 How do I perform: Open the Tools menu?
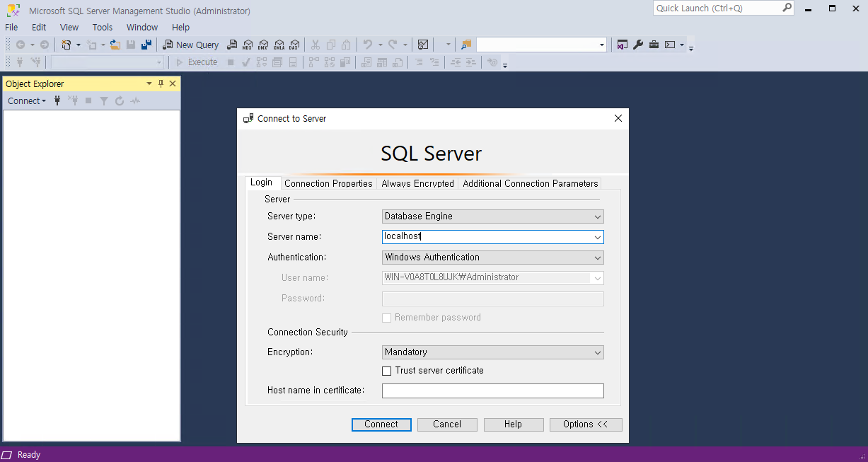click(103, 27)
